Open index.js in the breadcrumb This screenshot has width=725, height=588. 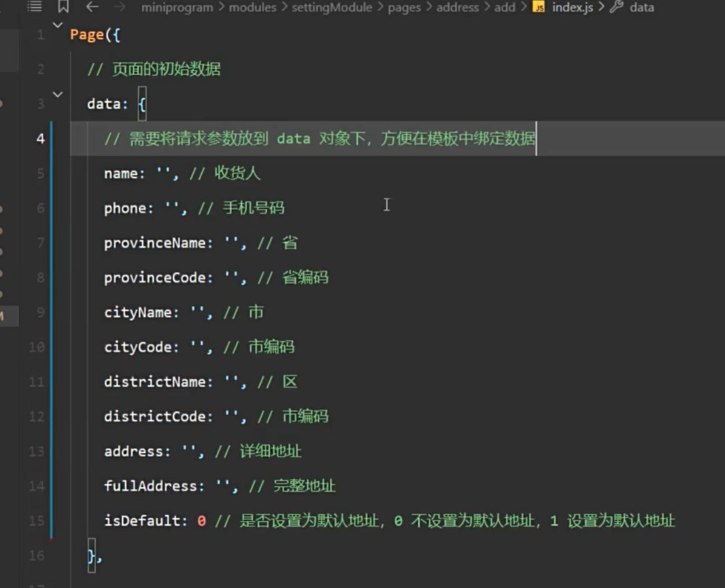572,8
